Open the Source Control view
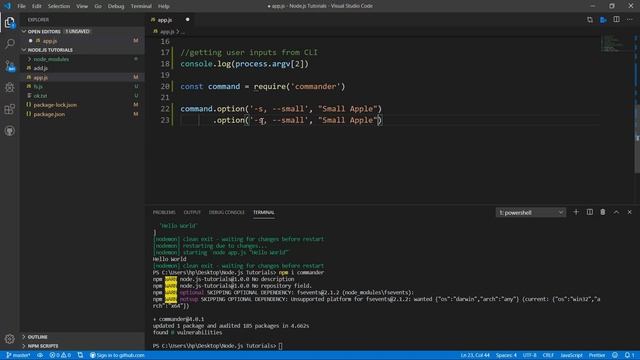The width and height of the screenshot is (640, 360). 10,65
